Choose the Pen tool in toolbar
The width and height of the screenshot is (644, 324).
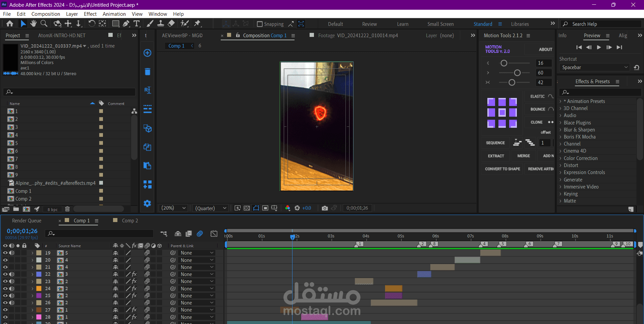126,23
